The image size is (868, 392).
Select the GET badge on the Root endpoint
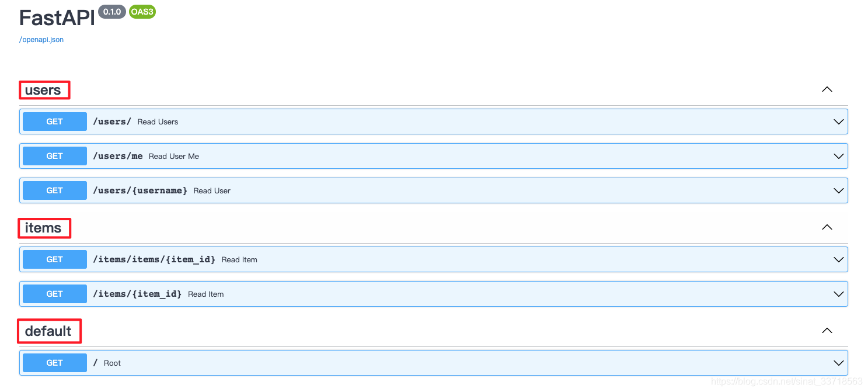pyautogui.click(x=54, y=363)
